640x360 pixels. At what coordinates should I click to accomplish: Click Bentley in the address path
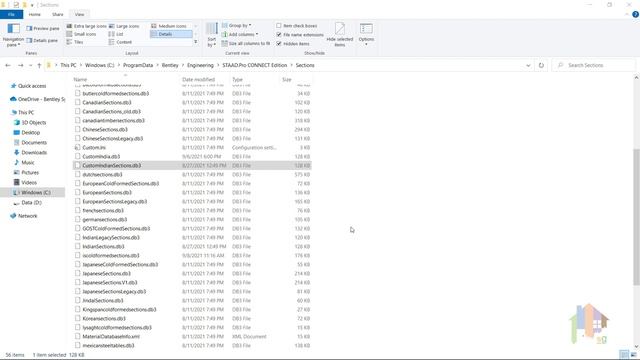pyautogui.click(x=170, y=65)
